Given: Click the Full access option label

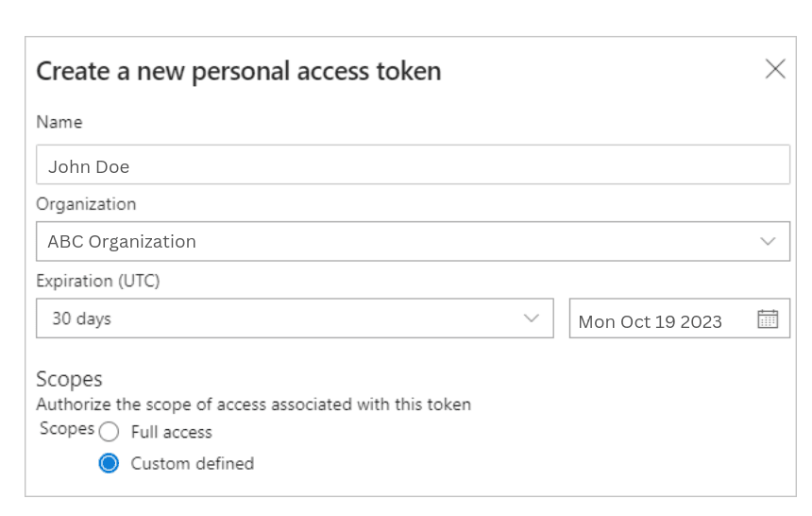Looking at the screenshot, I should click(x=172, y=432).
